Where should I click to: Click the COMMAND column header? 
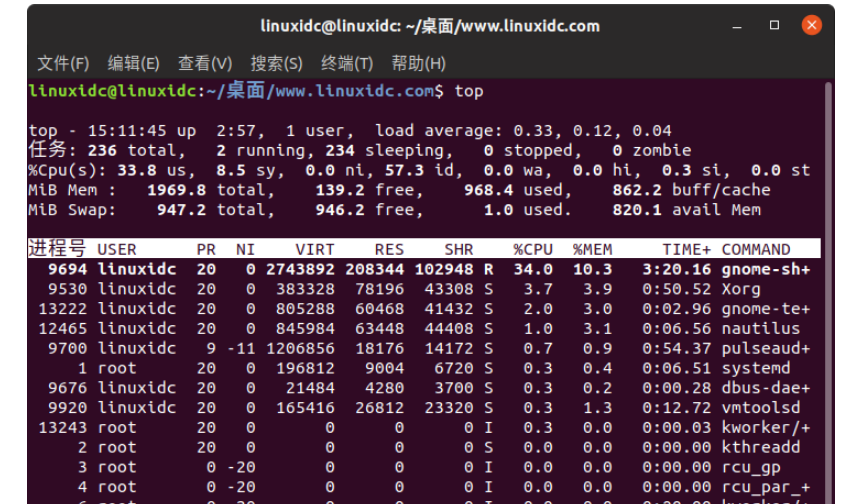756,250
